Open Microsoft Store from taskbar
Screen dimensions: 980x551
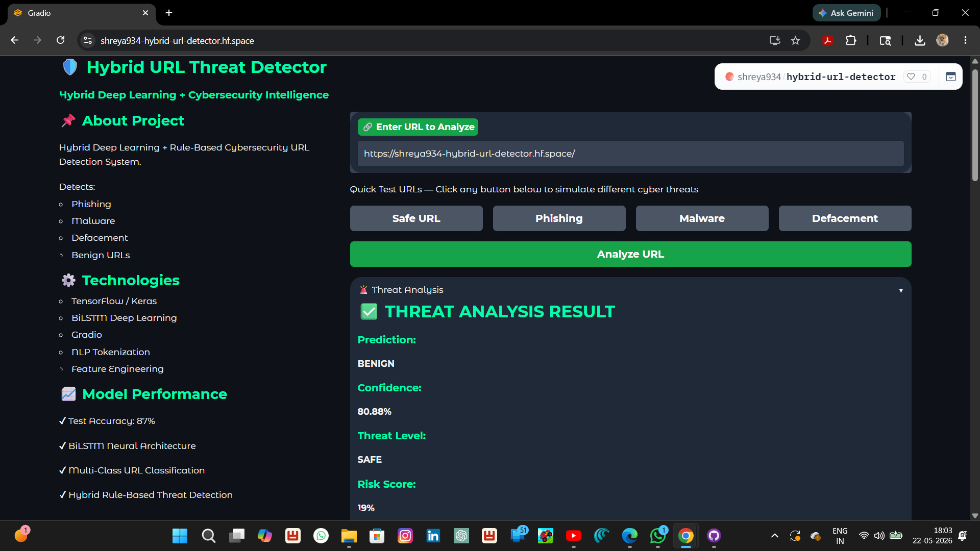pyautogui.click(x=377, y=536)
